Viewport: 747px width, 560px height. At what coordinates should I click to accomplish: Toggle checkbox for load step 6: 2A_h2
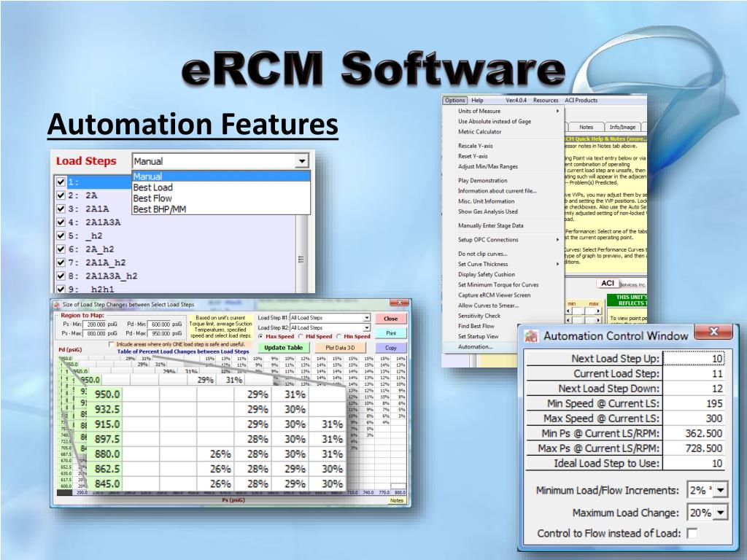click(61, 249)
